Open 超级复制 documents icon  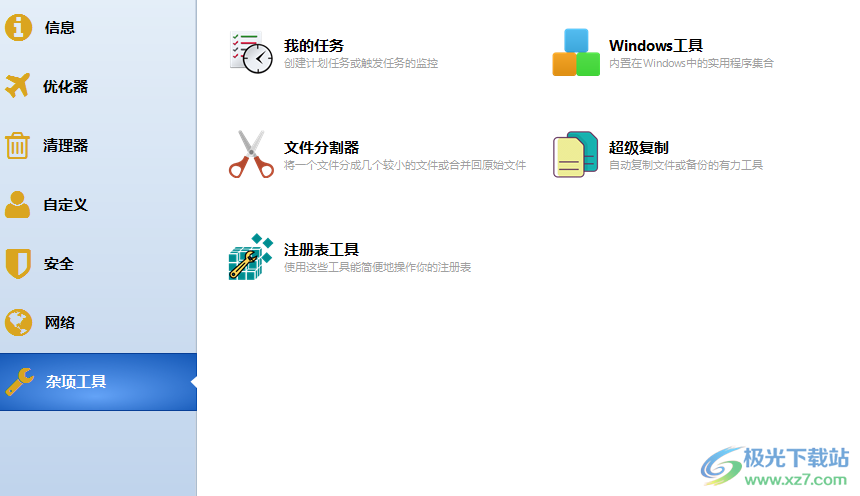[x=575, y=154]
